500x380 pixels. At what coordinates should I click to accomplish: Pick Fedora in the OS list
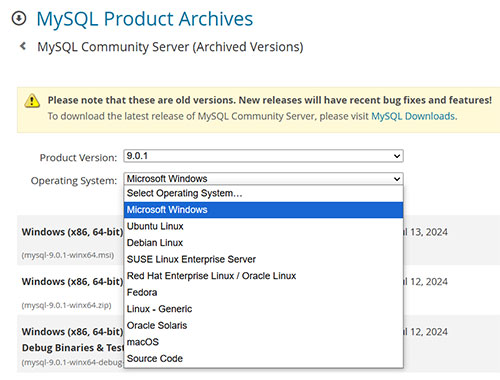click(263, 292)
